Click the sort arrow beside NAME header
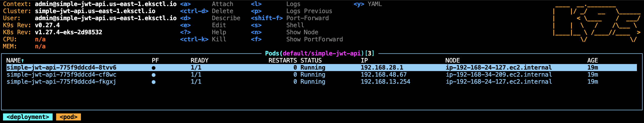This screenshot has width=644, height=123. click(x=23, y=61)
